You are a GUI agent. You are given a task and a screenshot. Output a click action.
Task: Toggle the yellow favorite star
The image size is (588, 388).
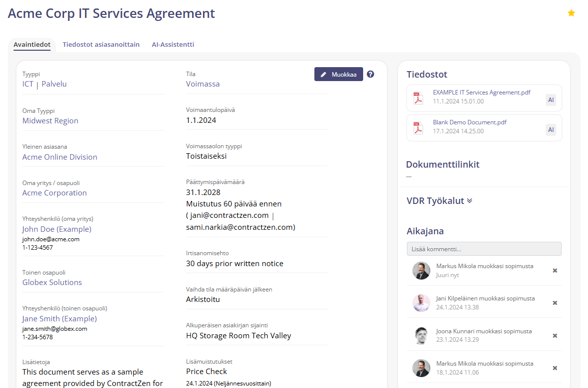coord(571,13)
